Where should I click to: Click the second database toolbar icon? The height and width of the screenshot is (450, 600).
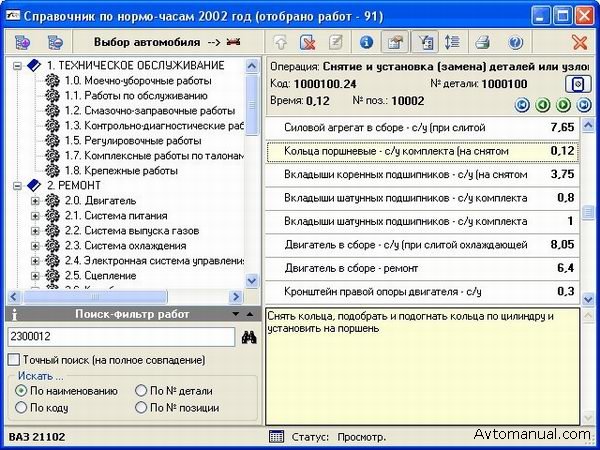(x=55, y=42)
